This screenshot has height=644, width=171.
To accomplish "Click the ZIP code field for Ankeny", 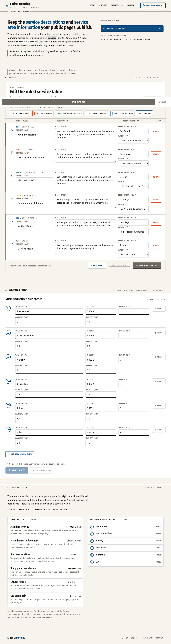I will point(101,360).
